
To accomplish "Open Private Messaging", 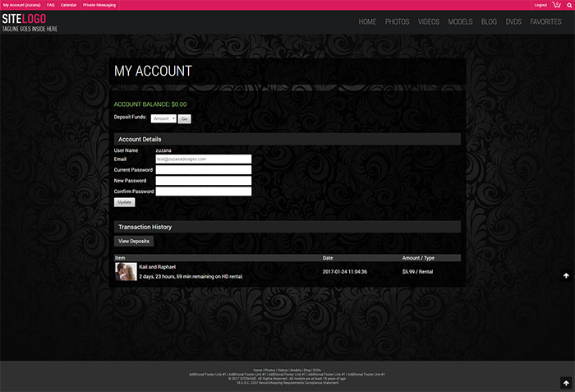I will pos(99,5).
